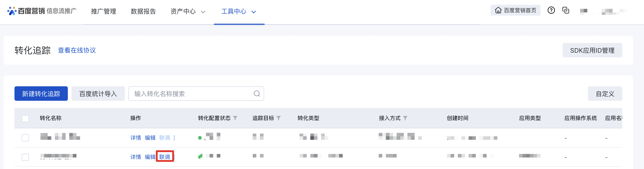Open 详情 in the second row
644x169 pixels.
tap(135, 157)
